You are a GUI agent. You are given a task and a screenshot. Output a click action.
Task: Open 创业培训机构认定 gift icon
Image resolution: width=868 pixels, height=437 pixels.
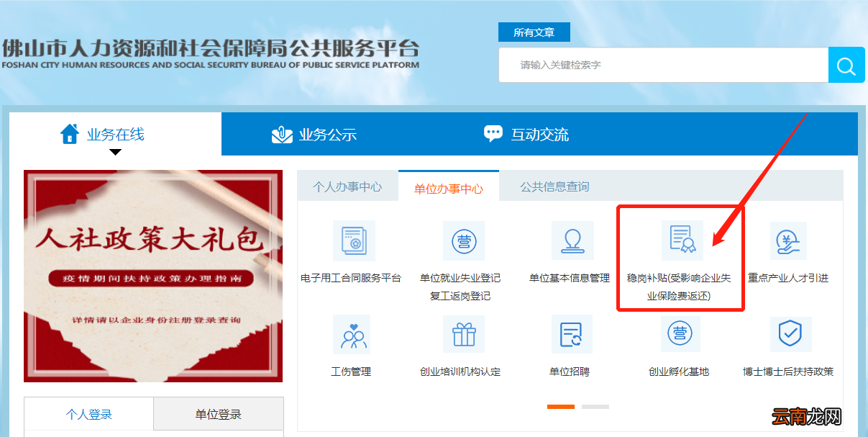pos(464,334)
